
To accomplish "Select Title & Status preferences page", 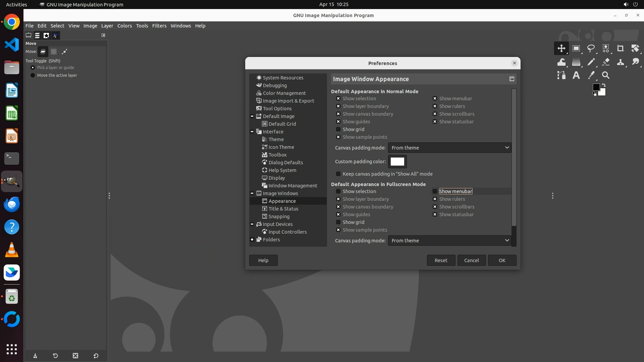I will coord(283,209).
